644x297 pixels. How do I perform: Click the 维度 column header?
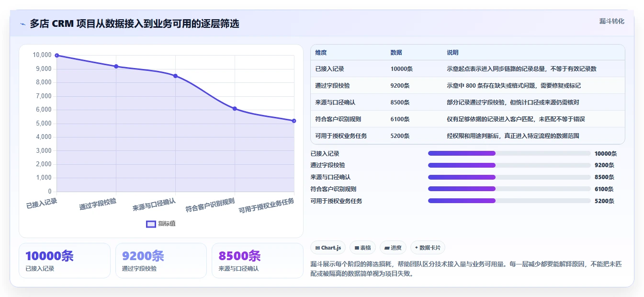[x=348, y=52]
